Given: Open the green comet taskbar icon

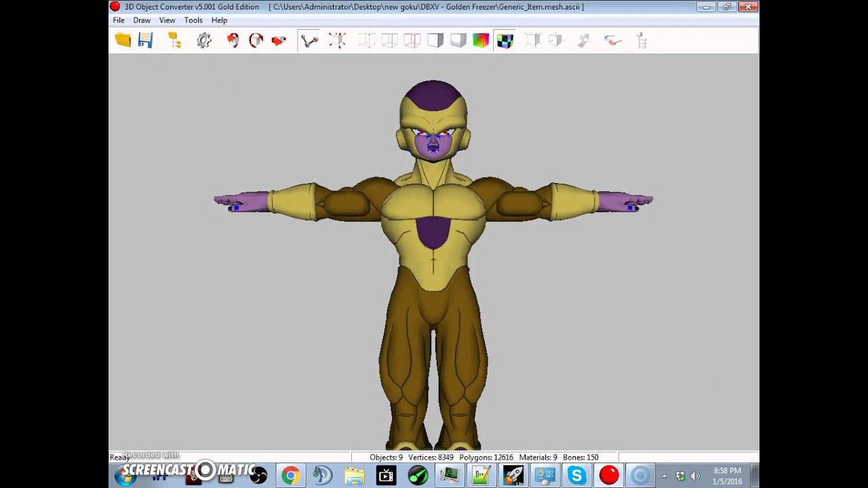Looking at the screenshot, I should pos(418,476).
